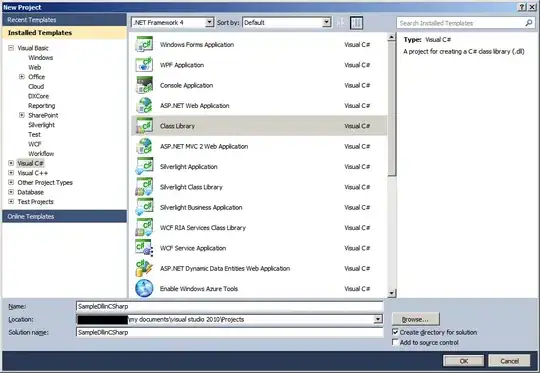Screen dimensions: 540x373
Task: Click the Silverlight Class Library icon
Action: point(144,187)
